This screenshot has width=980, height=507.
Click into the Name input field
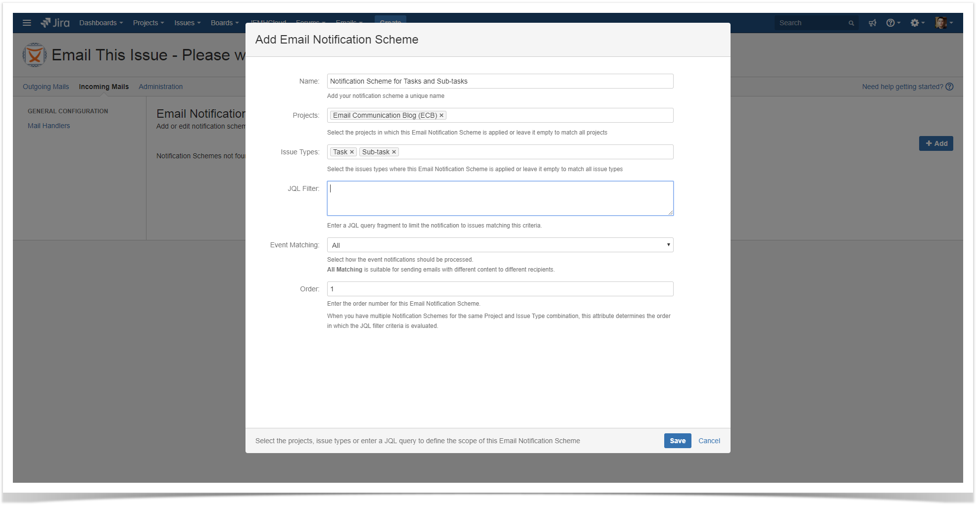tap(500, 81)
